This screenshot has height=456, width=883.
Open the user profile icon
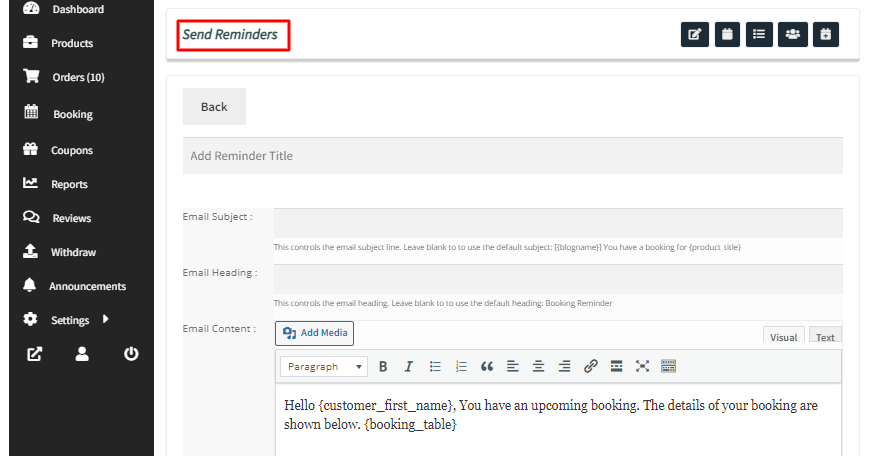click(82, 354)
